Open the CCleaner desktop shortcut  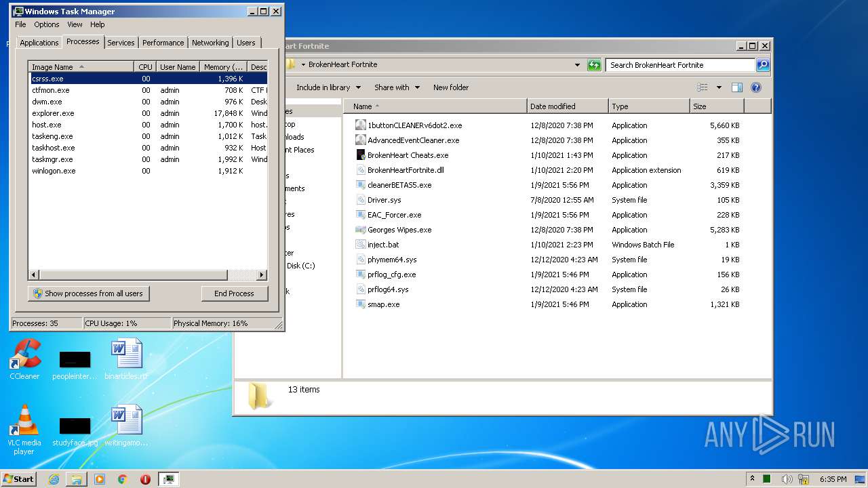point(24,359)
